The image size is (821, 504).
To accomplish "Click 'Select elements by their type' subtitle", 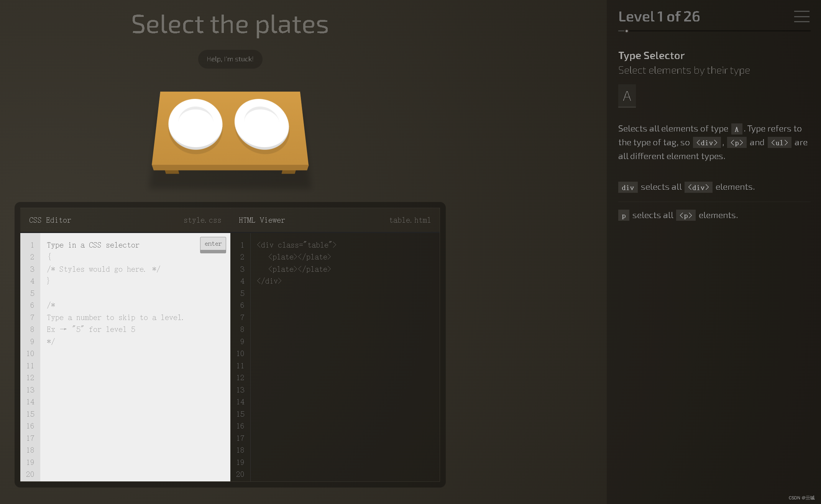I will click(684, 71).
